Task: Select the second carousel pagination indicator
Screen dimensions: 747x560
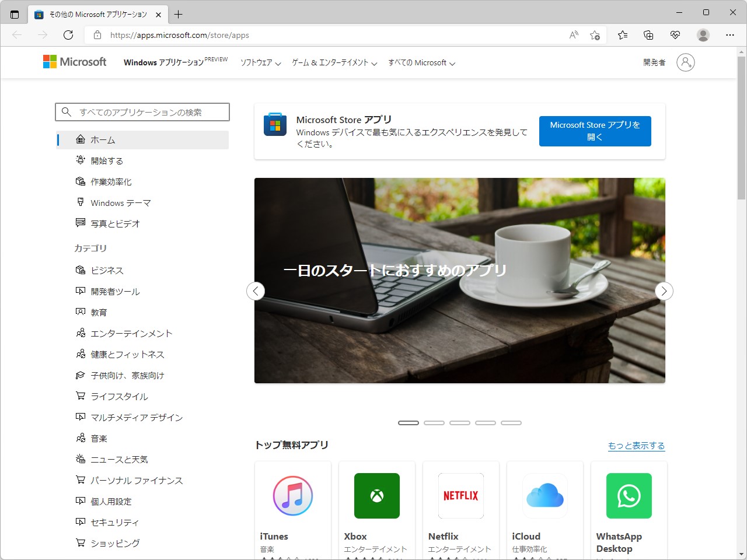Action: point(434,422)
